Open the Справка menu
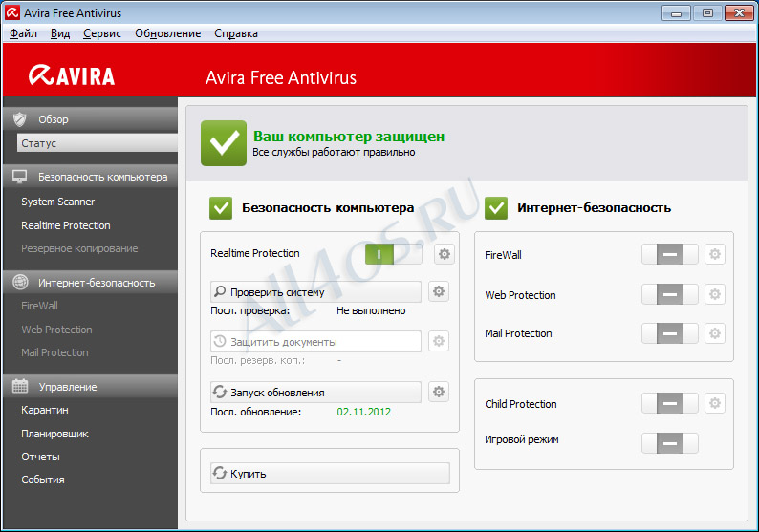This screenshot has height=532, width=759. coord(236,33)
